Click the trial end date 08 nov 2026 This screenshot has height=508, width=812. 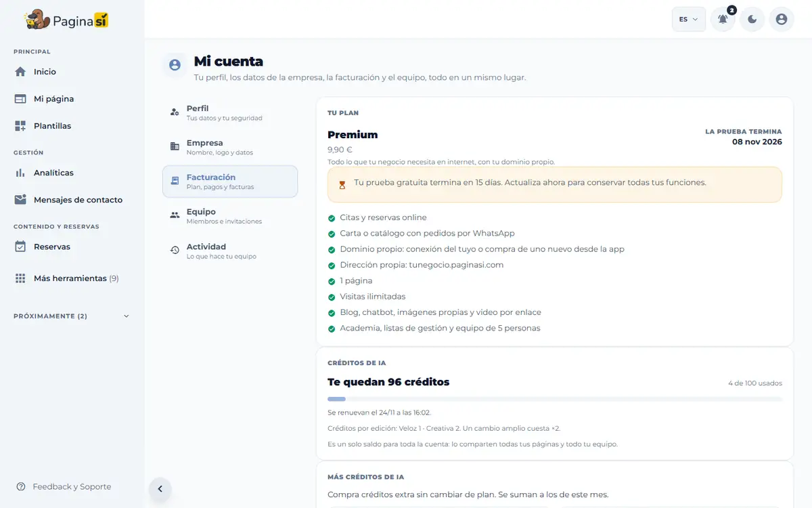pos(757,142)
